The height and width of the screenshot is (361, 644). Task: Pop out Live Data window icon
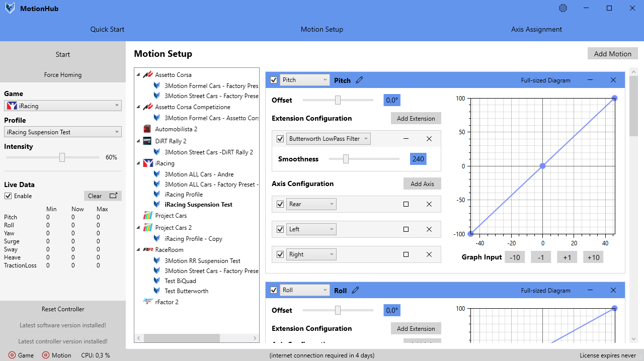coord(114,196)
